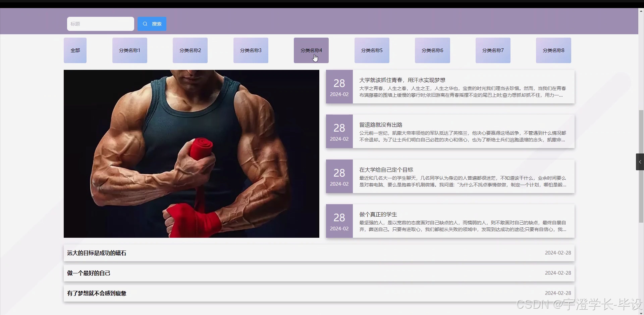Viewport: 644px width, 315px height.
Task: Select the 分类名称7 category
Action: tap(492, 50)
